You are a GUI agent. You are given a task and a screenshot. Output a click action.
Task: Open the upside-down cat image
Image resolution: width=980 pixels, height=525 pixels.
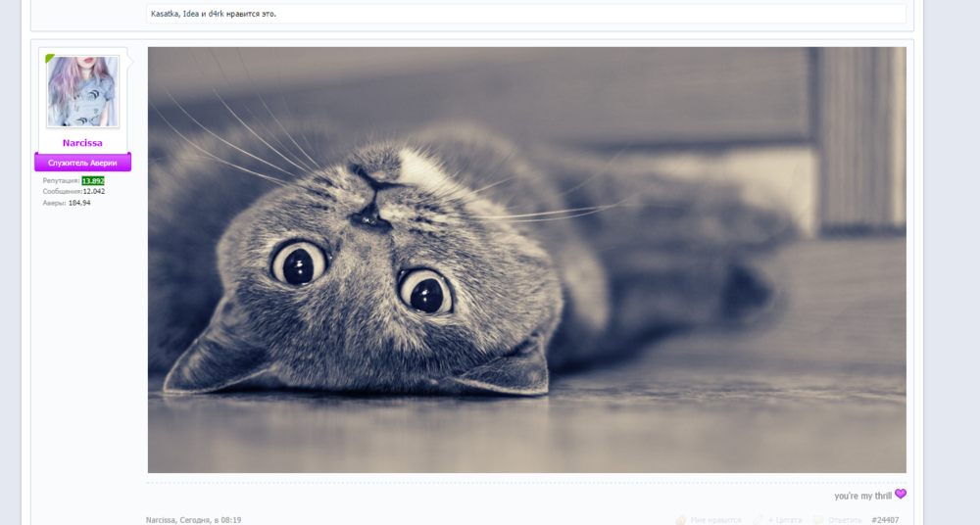click(x=526, y=260)
